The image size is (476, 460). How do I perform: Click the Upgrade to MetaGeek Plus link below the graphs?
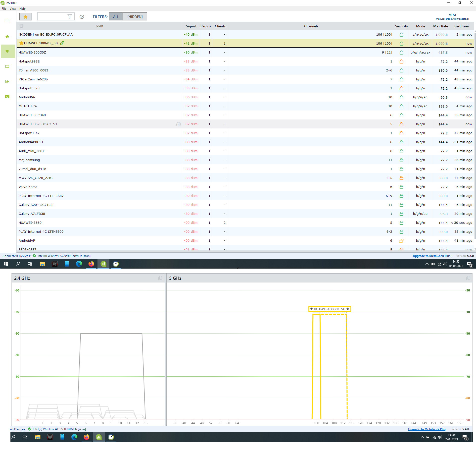(427, 429)
